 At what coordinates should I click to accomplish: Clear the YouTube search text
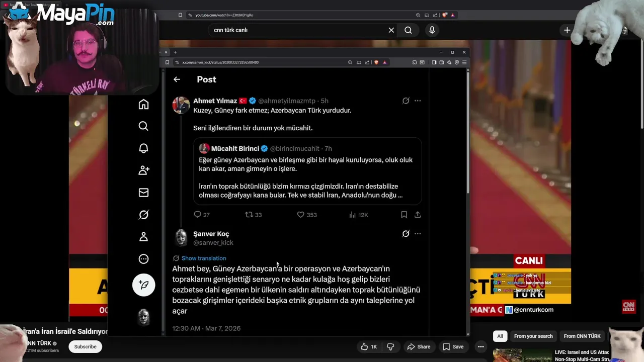click(x=391, y=30)
